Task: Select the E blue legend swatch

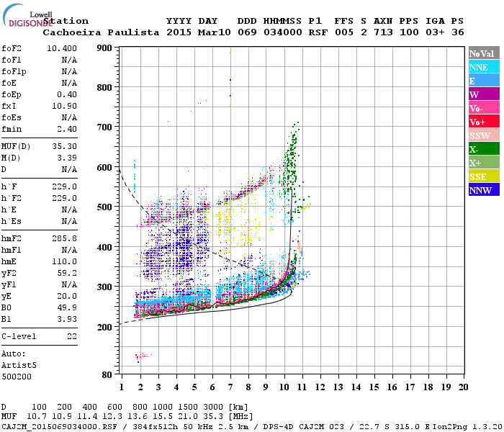Action: click(x=484, y=81)
